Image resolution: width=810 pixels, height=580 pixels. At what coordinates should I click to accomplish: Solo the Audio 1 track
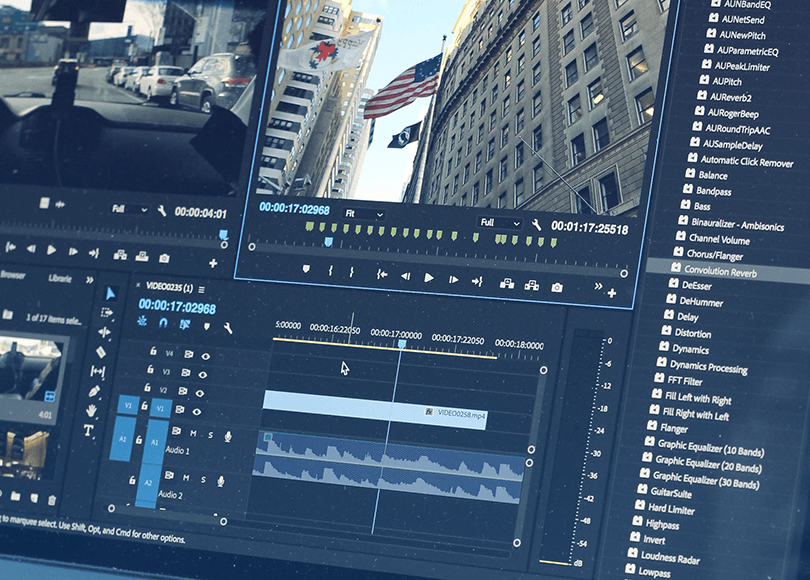click(210, 435)
